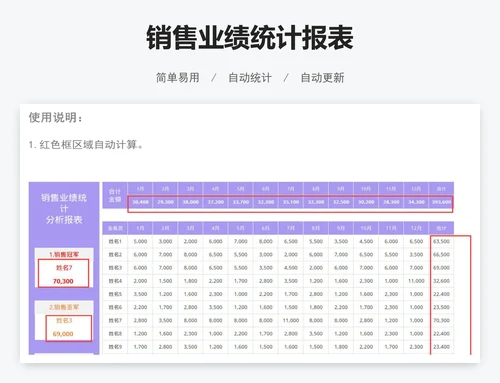500x383 pixels.
Task: Click the 使用说明 heading
Action: (55, 117)
